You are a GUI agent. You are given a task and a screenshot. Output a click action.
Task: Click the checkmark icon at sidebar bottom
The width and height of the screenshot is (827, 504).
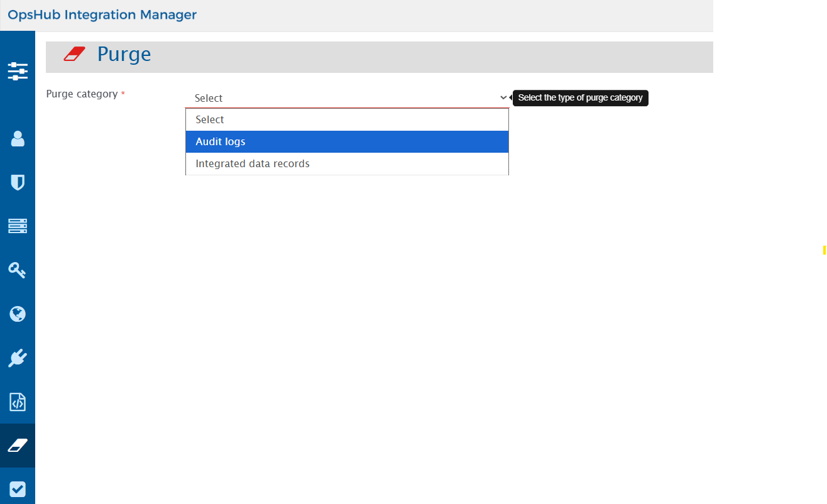pos(18,489)
